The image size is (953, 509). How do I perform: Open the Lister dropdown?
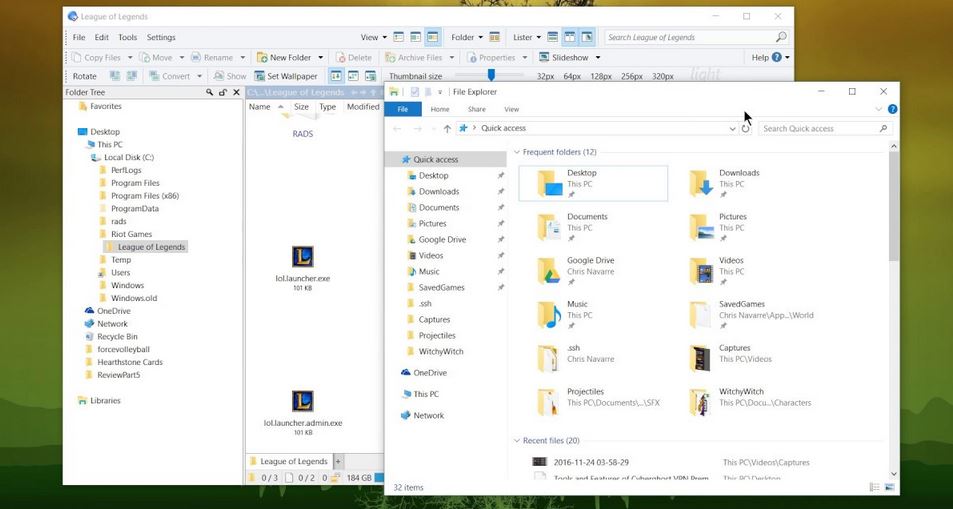pos(526,37)
